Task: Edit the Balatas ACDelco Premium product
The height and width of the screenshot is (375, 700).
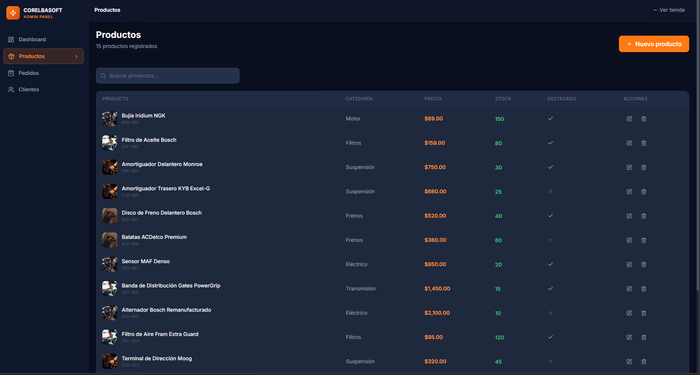Action: click(x=629, y=240)
